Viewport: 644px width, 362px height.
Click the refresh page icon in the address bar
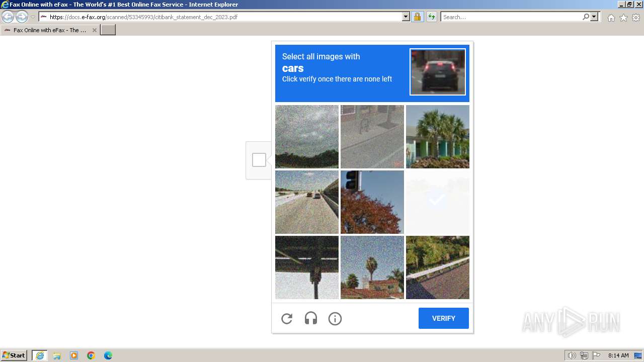431,17
